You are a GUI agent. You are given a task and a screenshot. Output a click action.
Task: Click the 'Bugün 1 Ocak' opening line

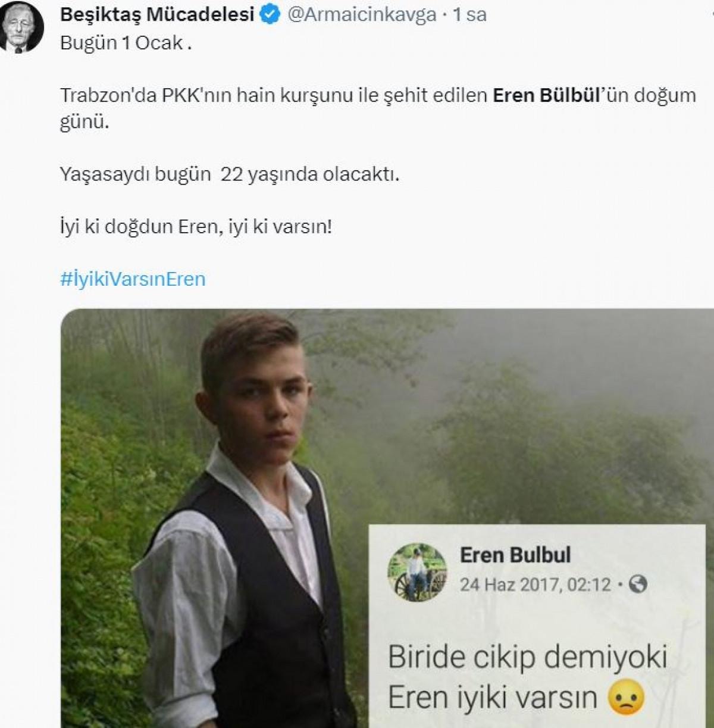tap(126, 43)
